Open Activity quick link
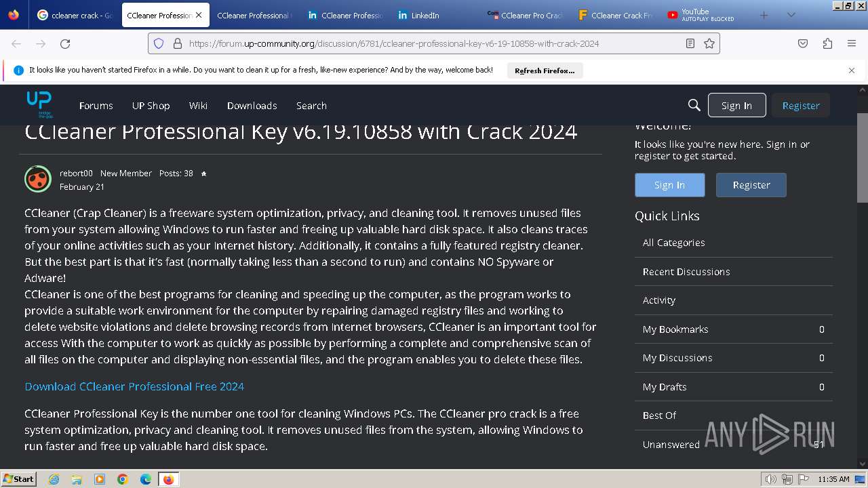 [x=734, y=300]
